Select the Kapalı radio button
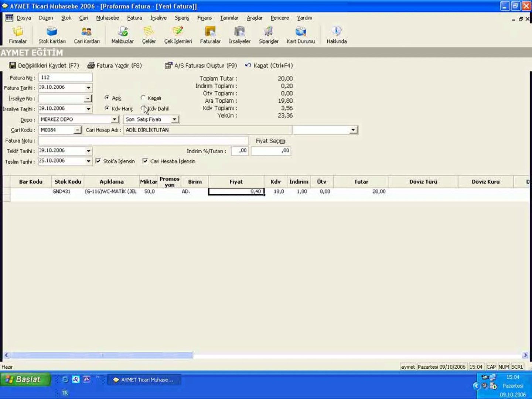 pos(143,98)
